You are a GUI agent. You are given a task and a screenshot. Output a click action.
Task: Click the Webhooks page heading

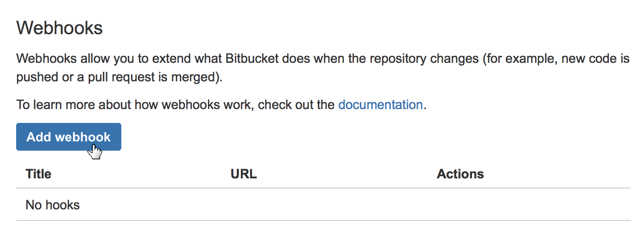coord(60,28)
